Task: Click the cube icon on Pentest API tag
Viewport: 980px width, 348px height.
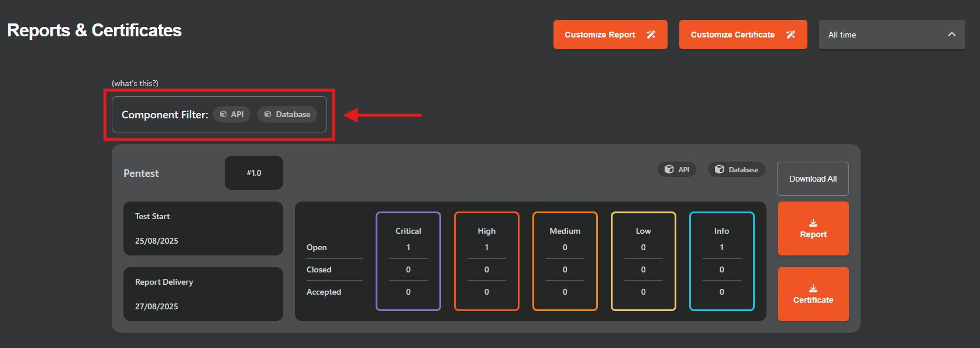Action: click(669, 169)
